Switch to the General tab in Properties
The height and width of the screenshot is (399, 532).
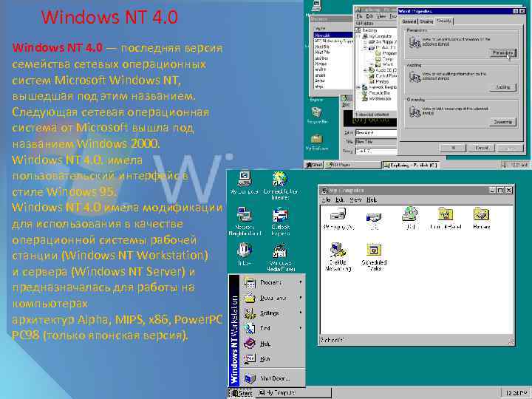click(x=409, y=21)
